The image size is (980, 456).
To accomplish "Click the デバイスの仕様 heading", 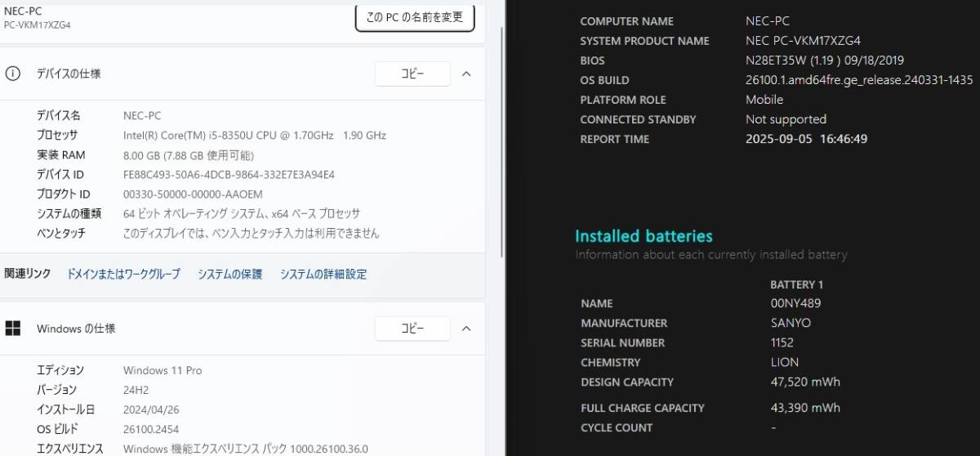I will point(69,74).
